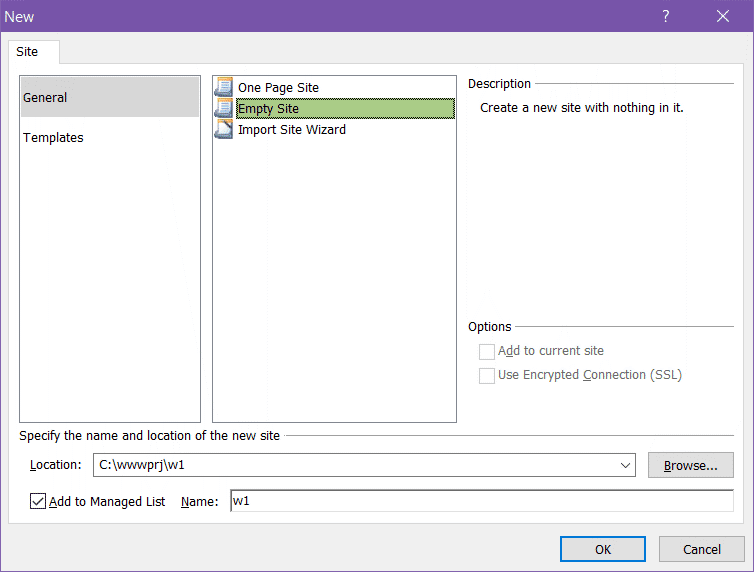Confirm with the OK button
Viewport: 754px width, 572px height.
[602, 549]
